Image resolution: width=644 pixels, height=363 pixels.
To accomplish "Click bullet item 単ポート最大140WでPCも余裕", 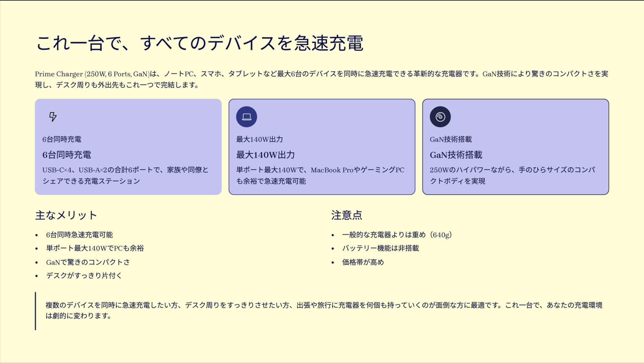I will pyautogui.click(x=95, y=248).
